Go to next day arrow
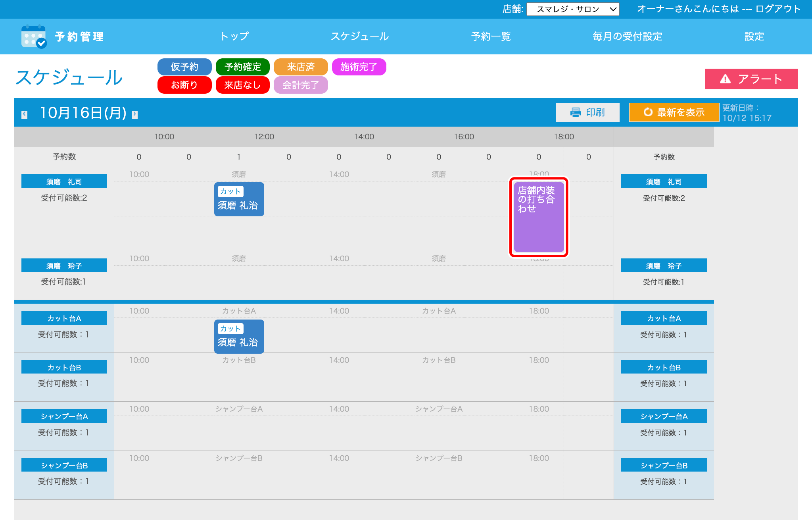The height and width of the screenshot is (520, 812). [x=135, y=115]
